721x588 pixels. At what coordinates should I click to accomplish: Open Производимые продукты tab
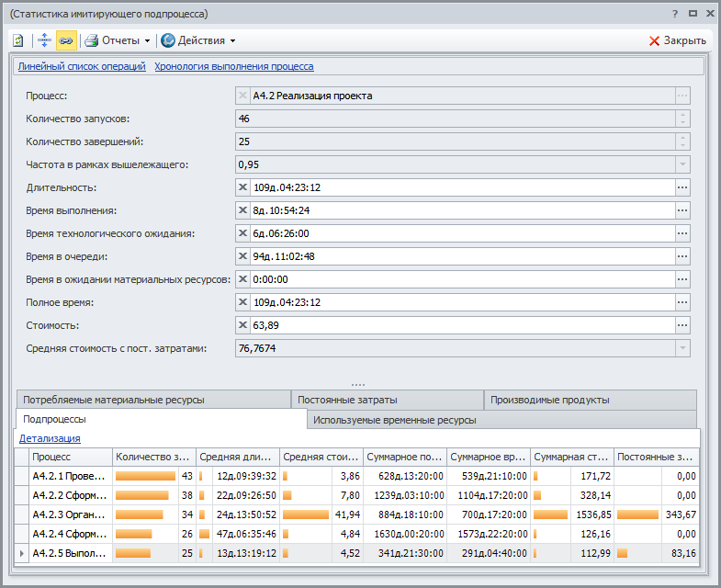pos(549,400)
